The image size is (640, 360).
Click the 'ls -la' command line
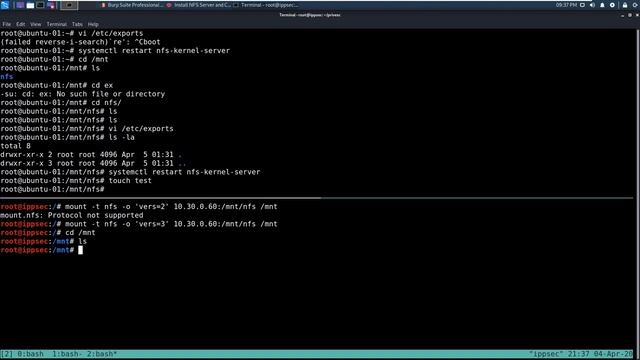[67, 138]
